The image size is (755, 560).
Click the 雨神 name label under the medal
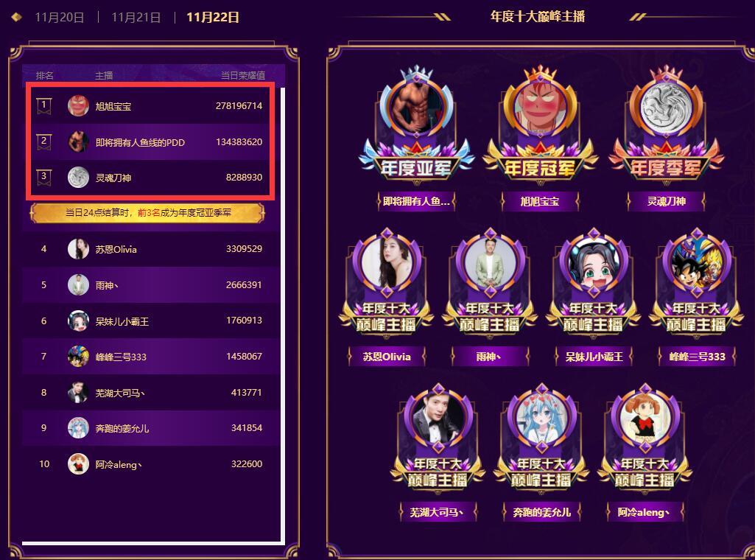(489, 357)
